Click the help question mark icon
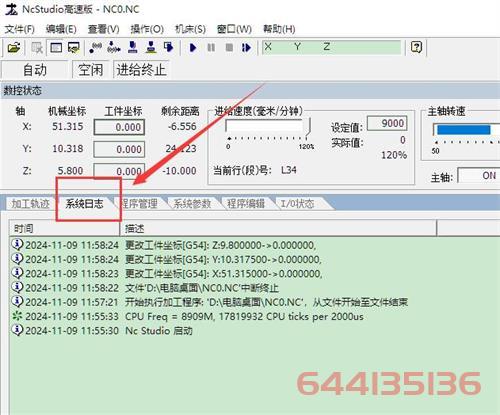 click(416, 47)
